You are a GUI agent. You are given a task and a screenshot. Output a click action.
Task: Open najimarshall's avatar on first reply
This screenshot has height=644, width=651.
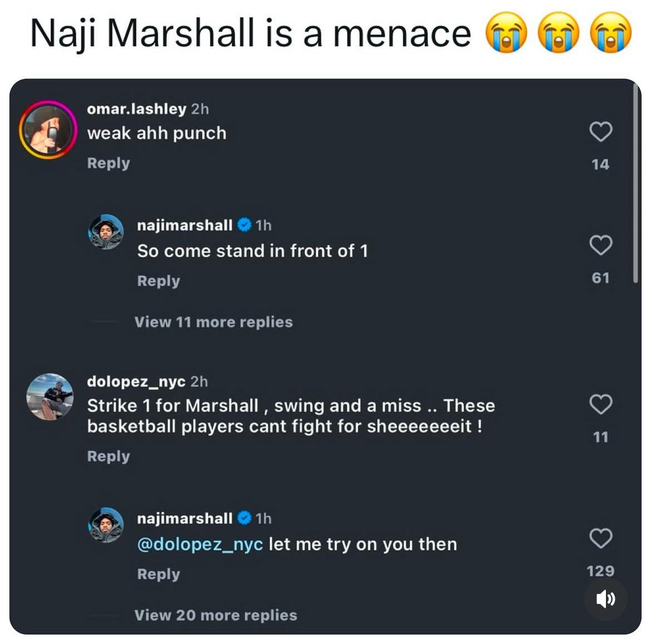pos(106,231)
